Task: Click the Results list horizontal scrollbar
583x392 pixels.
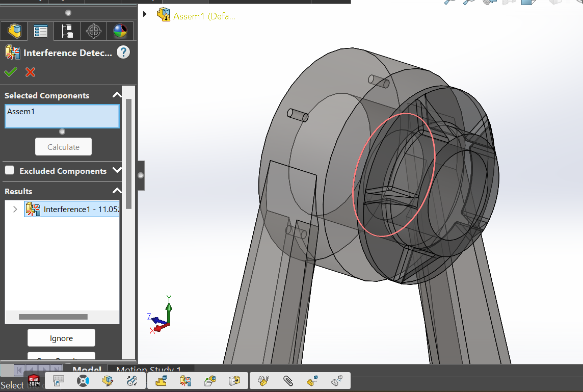Action: pyautogui.click(x=53, y=317)
